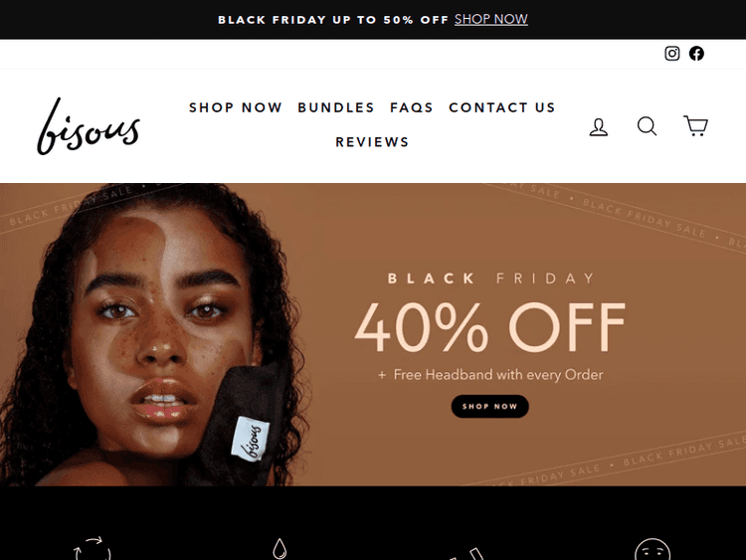
Task: Click the account login icon
Action: [599, 127]
